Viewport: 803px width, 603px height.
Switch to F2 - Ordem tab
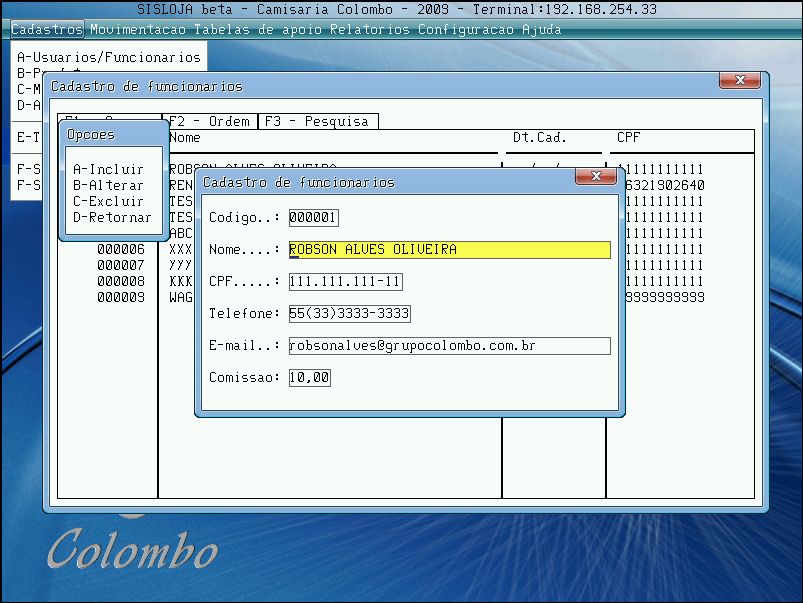click(209, 121)
